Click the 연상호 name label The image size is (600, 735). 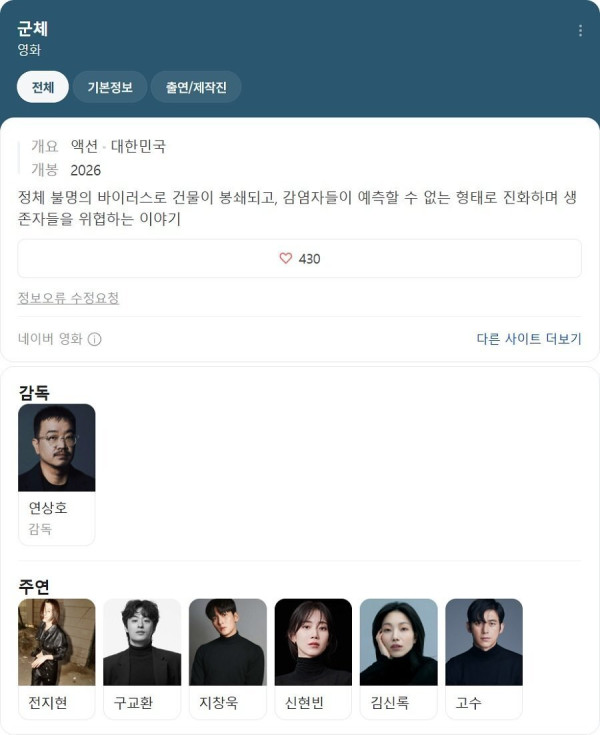click(48, 508)
